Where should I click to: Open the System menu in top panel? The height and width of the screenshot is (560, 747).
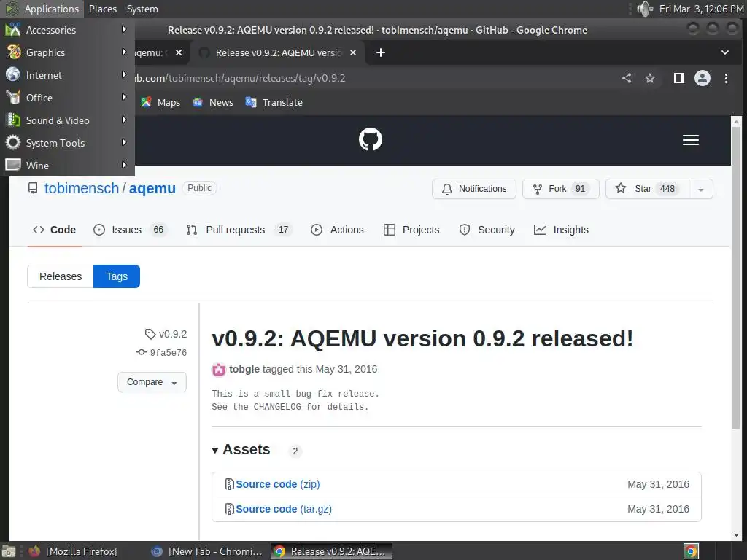click(x=142, y=9)
